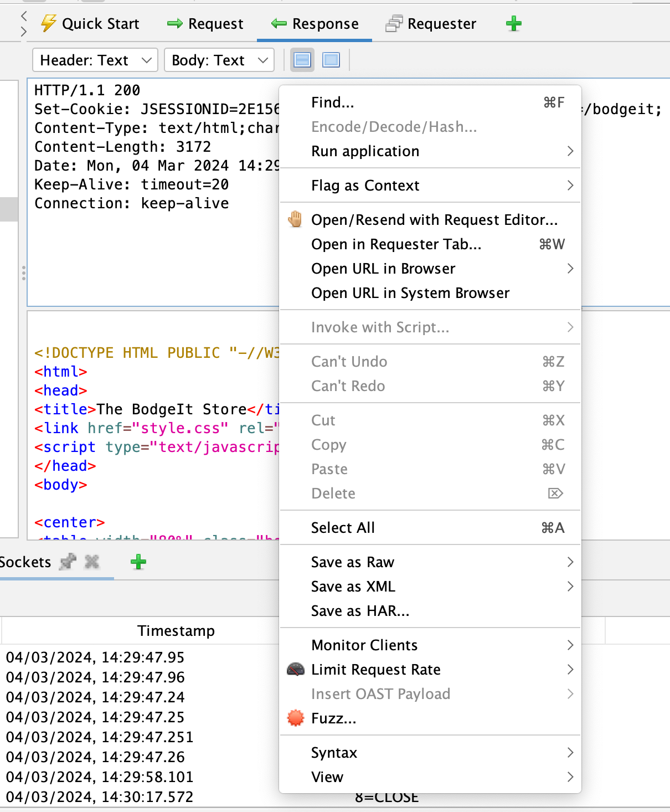Open the Body: Text dropdown
The image size is (670, 812).
tap(219, 60)
